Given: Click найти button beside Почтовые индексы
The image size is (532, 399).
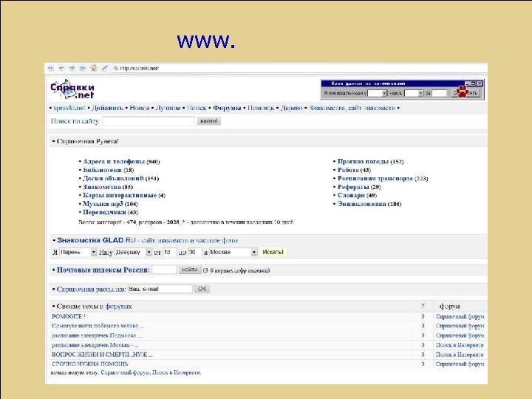Looking at the screenshot, I should click(x=190, y=270).
